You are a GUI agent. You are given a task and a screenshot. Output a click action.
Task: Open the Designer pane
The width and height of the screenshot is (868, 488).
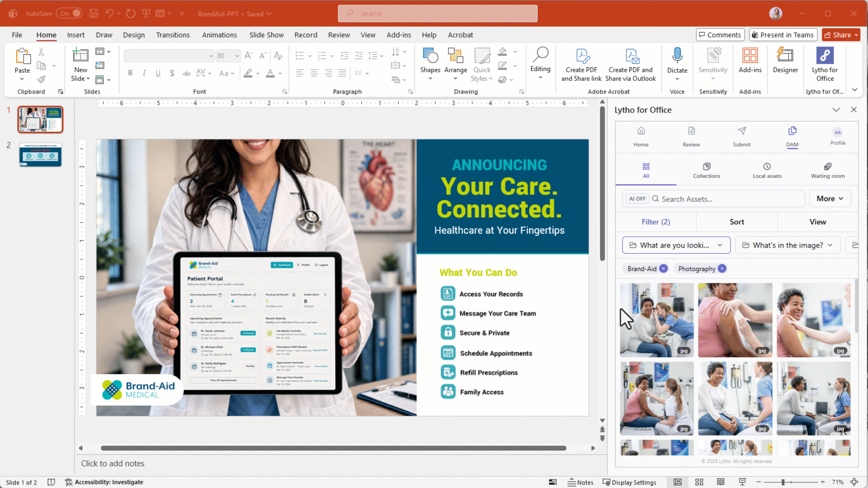[x=785, y=61]
